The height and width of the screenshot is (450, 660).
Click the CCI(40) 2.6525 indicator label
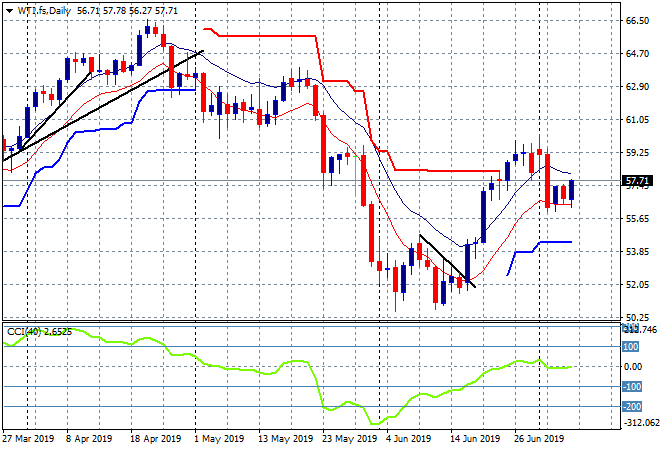coord(39,332)
